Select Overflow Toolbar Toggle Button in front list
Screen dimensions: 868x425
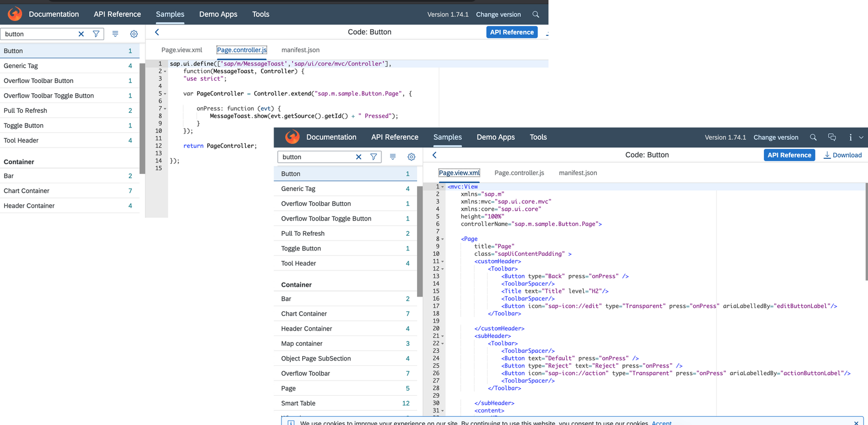345,218
